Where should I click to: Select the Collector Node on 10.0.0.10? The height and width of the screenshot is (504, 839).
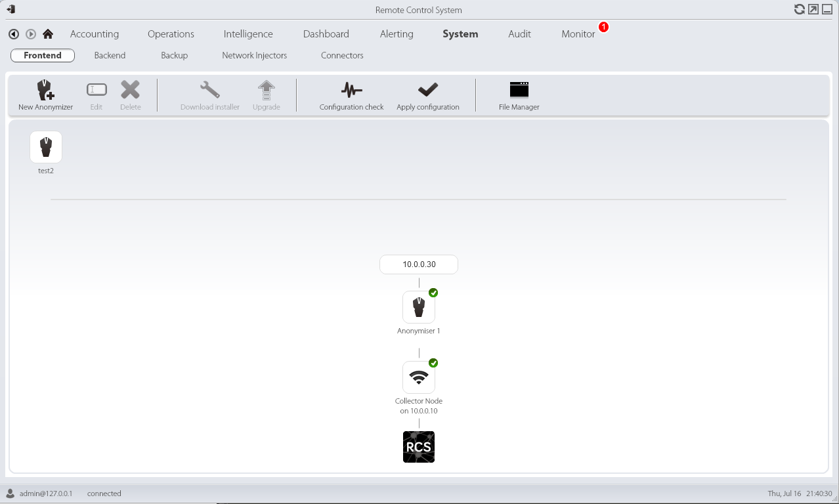[x=419, y=377]
